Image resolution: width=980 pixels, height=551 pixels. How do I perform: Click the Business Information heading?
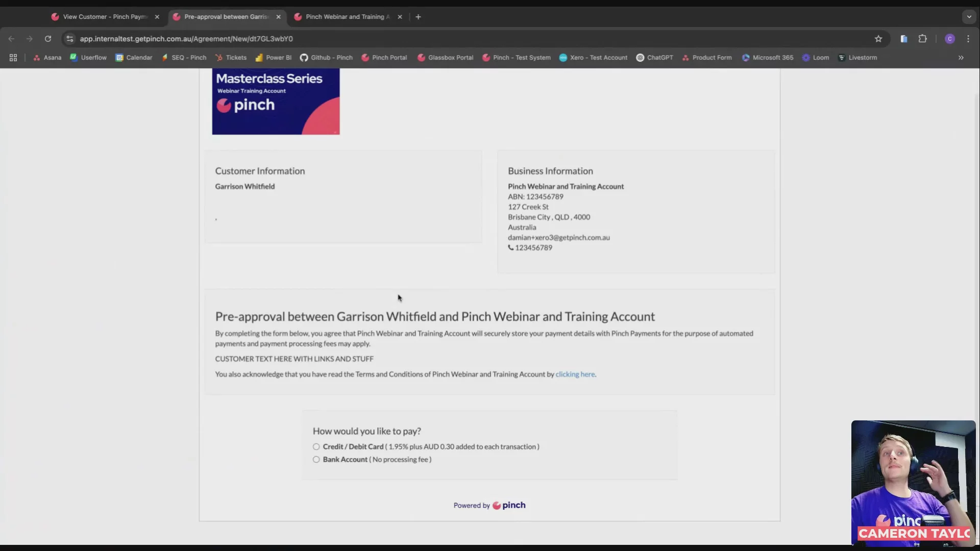[550, 171]
